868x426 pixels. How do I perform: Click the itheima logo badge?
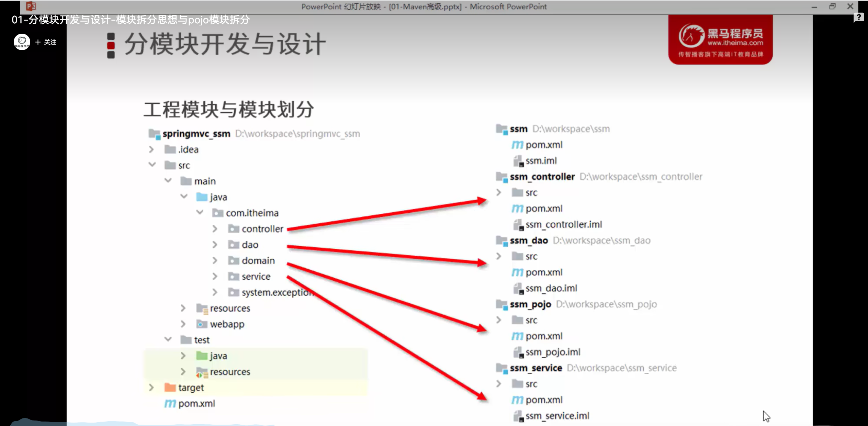tap(720, 40)
